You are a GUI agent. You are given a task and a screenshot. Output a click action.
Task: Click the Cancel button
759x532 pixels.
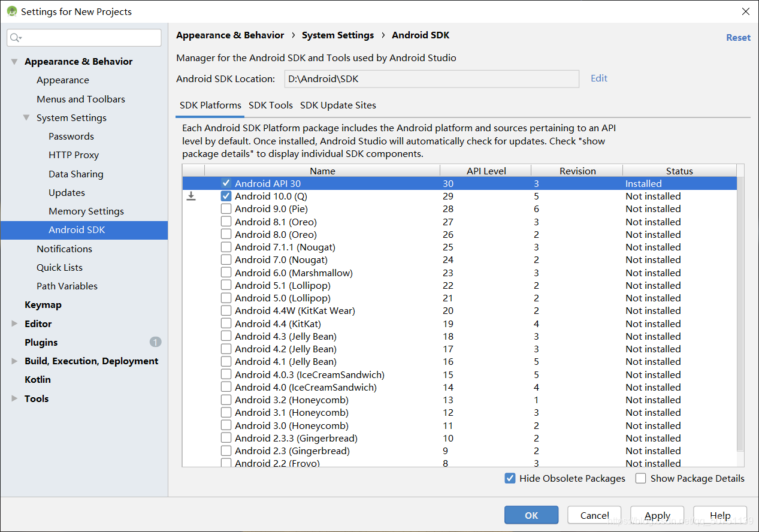coord(594,515)
